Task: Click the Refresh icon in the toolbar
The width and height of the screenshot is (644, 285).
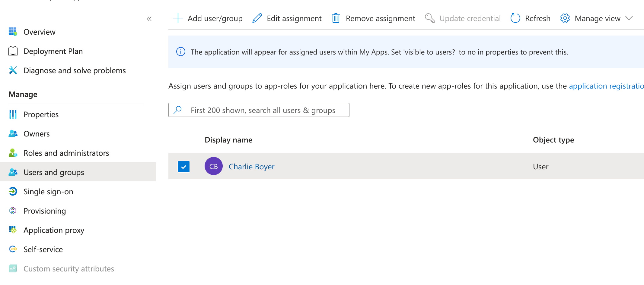Action: pyautogui.click(x=515, y=18)
